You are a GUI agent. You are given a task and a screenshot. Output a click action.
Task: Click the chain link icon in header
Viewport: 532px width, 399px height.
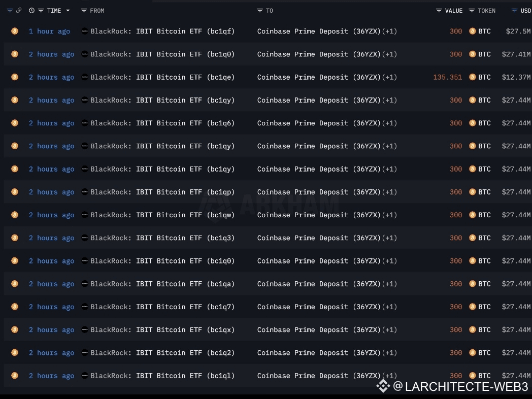(x=19, y=11)
